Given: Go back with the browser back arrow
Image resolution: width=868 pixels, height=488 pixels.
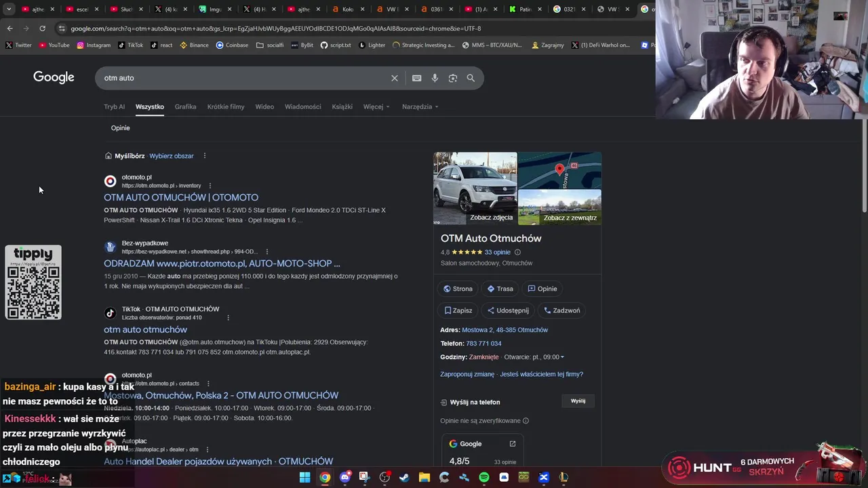Looking at the screenshot, I should (9, 28).
